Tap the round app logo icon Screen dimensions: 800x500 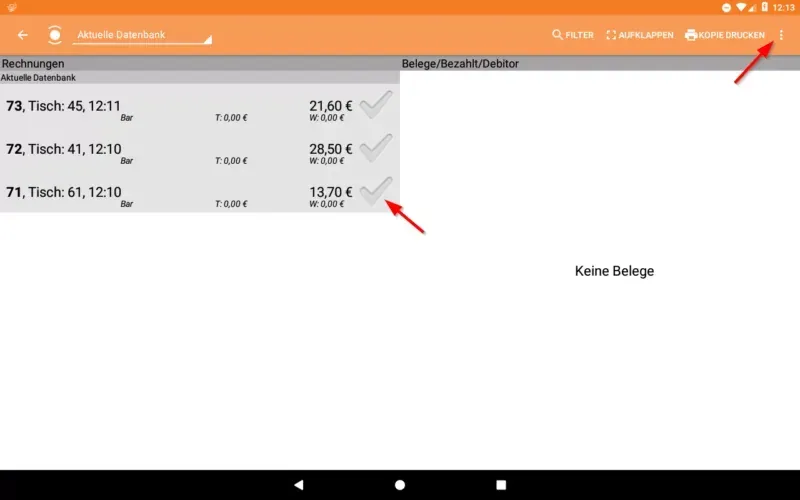tap(55, 35)
